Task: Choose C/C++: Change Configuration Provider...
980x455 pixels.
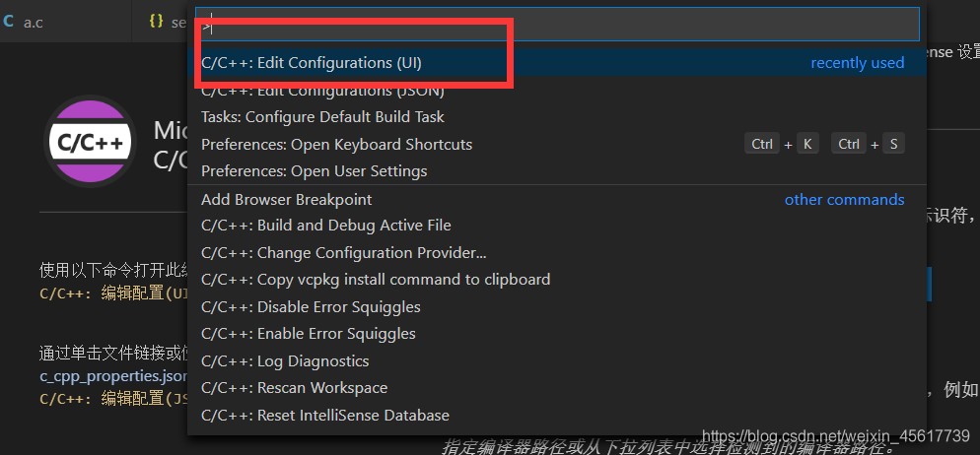Action: pos(557,253)
